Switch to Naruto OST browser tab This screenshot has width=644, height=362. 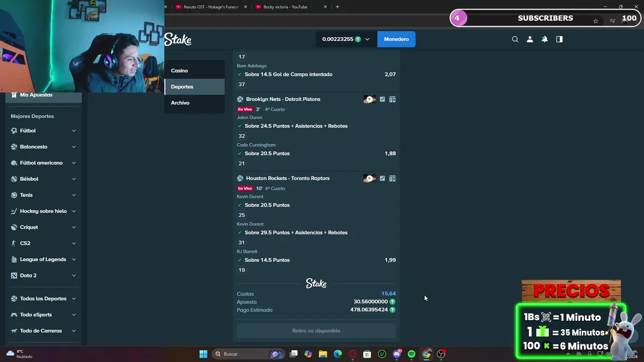point(210,7)
